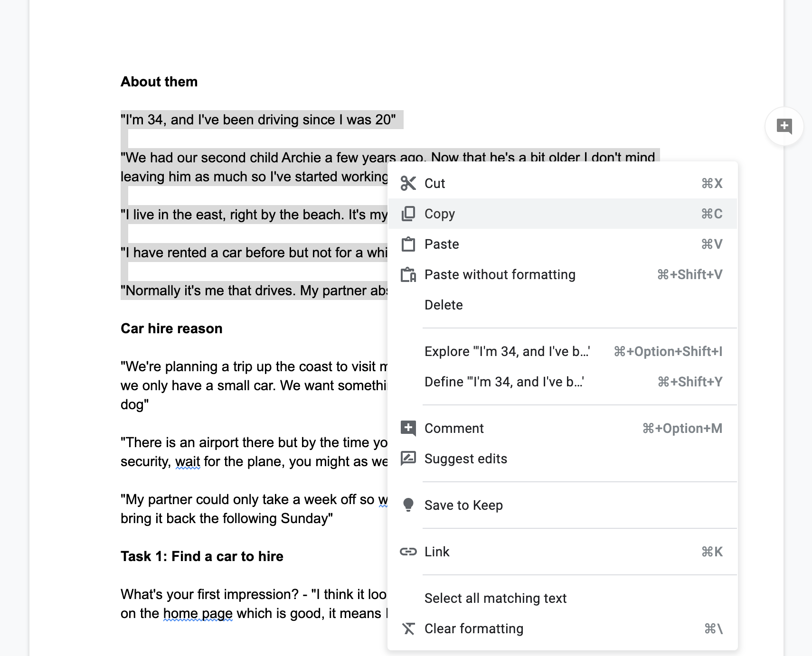The width and height of the screenshot is (812, 656).
Task: Click the Task 1: Find a car heading
Action: click(x=202, y=556)
